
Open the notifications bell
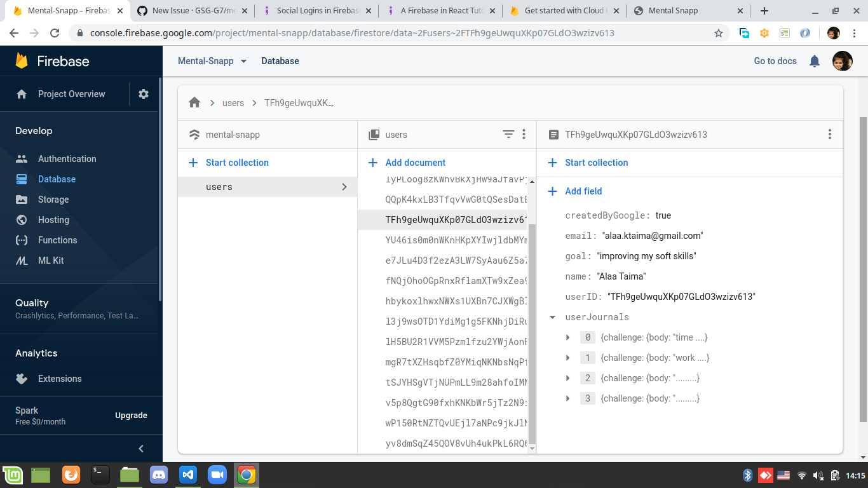[x=815, y=60]
